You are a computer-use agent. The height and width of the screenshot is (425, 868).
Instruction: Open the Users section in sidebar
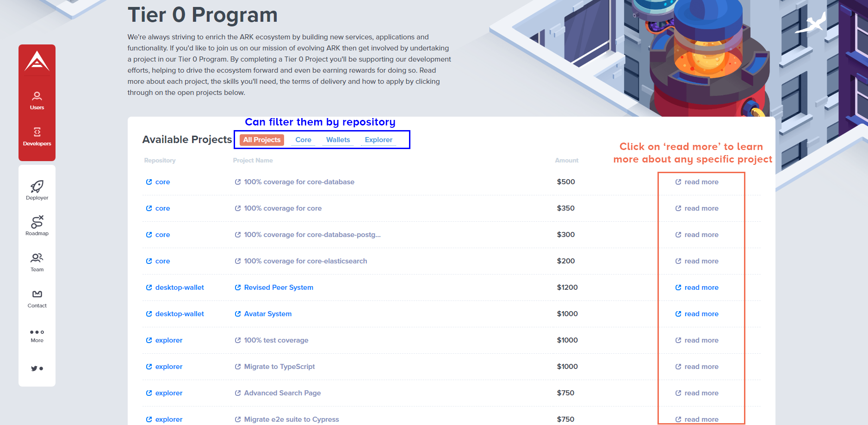(x=37, y=100)
